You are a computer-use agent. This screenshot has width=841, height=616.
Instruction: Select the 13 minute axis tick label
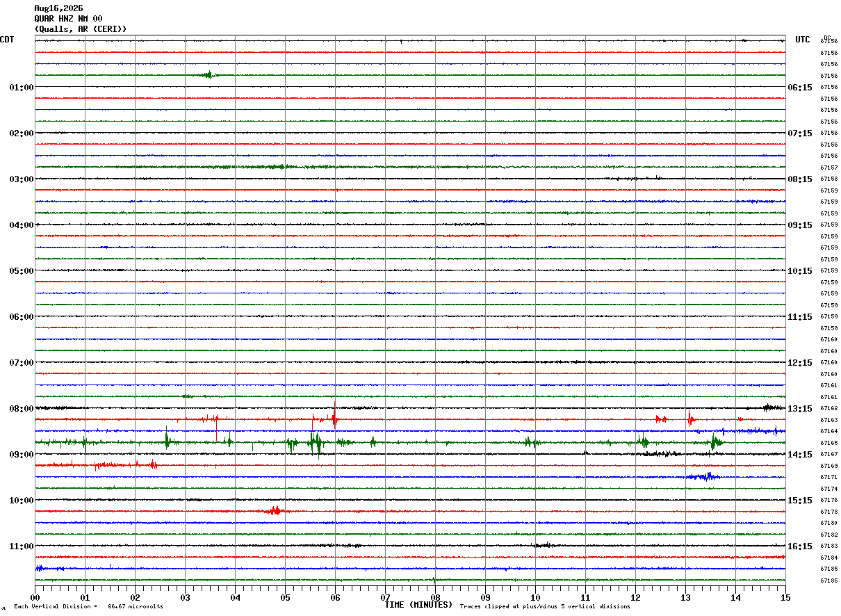(x=685, y=597)
